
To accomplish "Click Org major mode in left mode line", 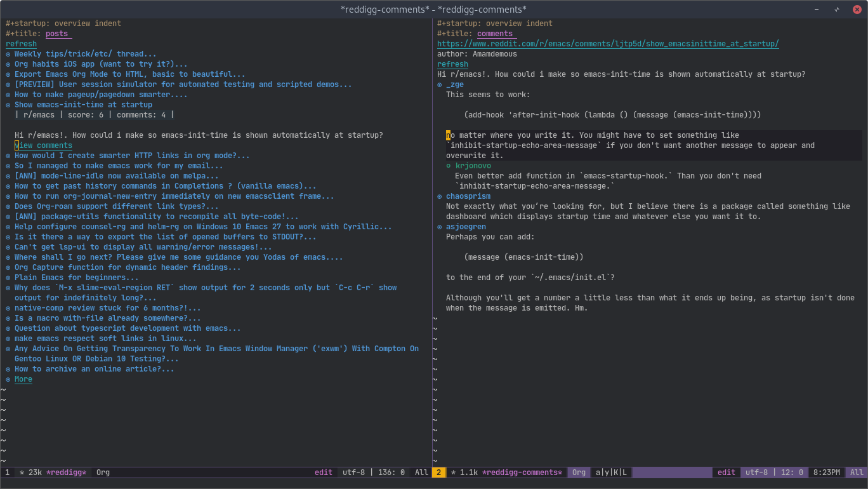I will coord(103,472).
